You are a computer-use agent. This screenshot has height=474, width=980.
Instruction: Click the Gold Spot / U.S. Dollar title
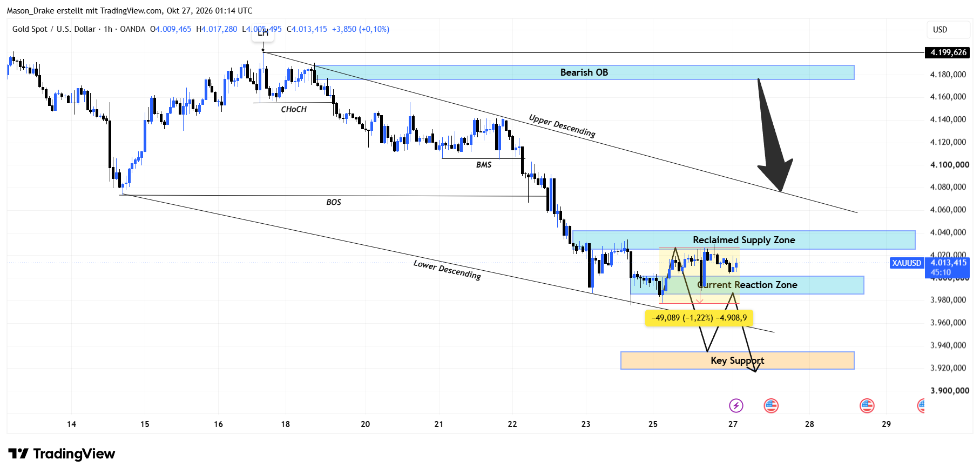[x=54, y=29]
